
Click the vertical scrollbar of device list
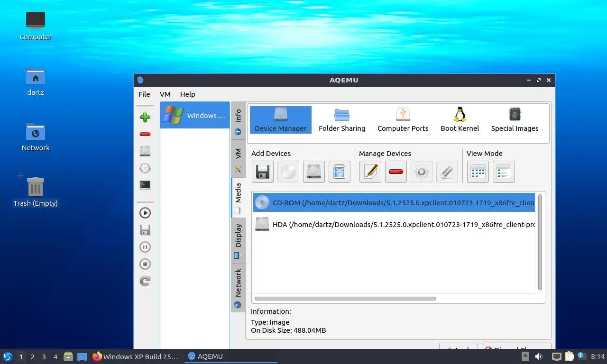click(540, 242)
